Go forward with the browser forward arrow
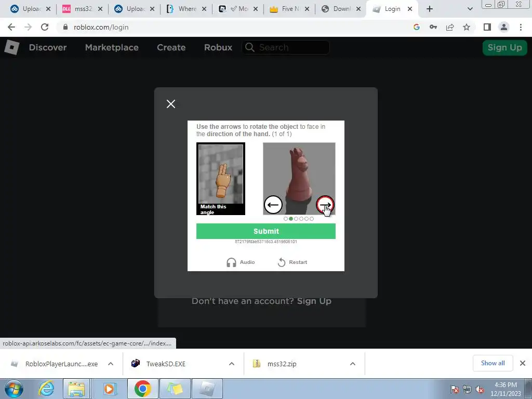 tap(28, 27)
